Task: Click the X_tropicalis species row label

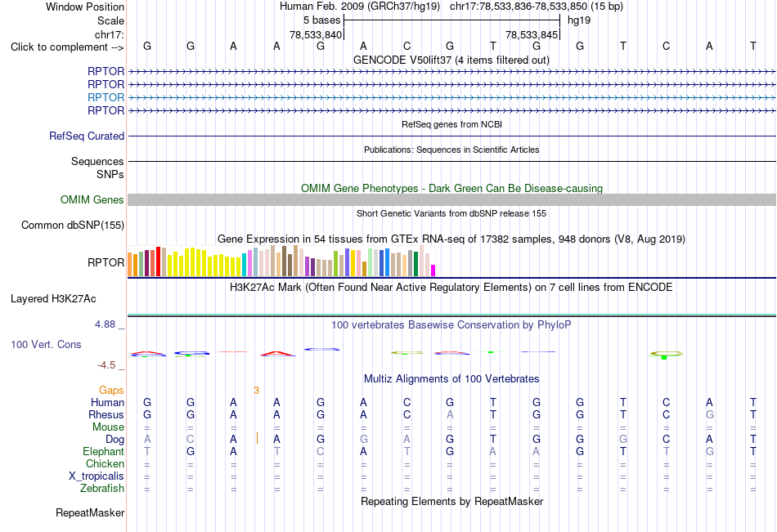Action: pos(97,476)
